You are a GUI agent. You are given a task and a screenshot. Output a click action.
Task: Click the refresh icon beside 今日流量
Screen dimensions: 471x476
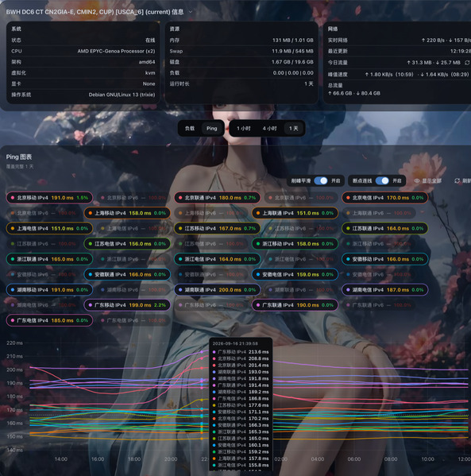[x=467, y=63]
